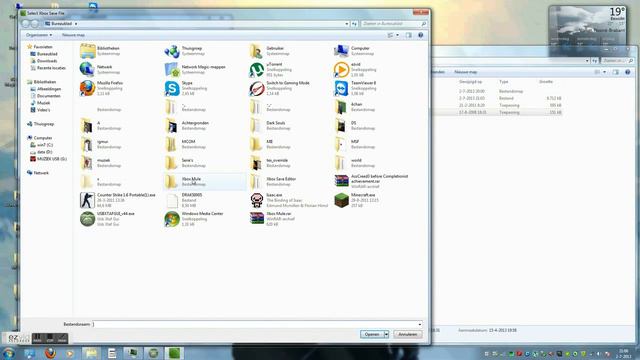
Task: Expand the Bureaublad breadcrumb arrow
Action: click(76, 24)
